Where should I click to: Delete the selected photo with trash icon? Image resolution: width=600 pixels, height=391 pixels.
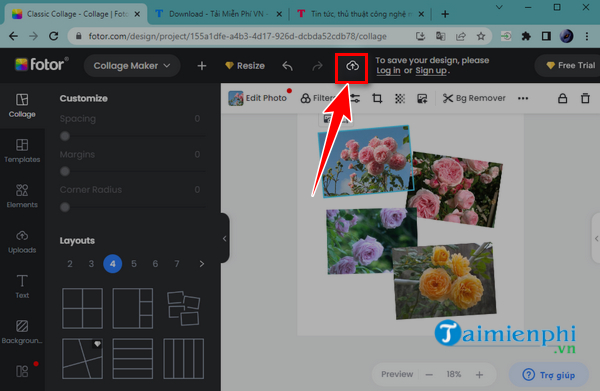coord(585,98)
